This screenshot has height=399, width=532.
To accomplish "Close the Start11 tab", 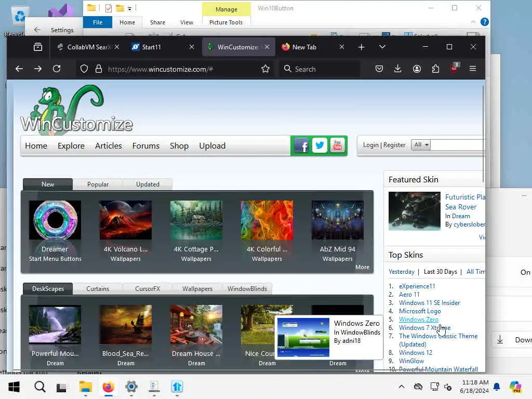I will [x=191, y=47].
